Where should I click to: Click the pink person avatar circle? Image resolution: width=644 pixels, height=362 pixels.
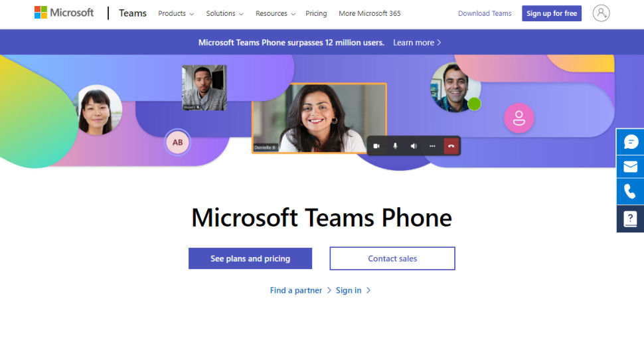tap(519, 118)
